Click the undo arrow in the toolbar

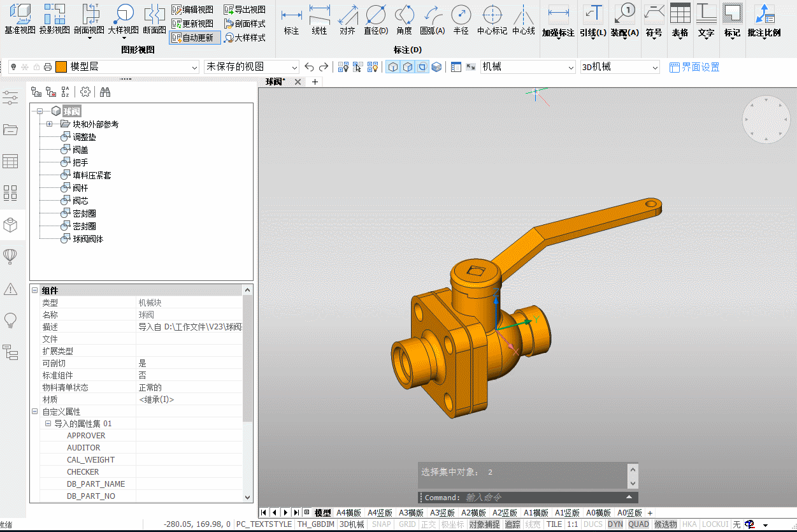pos(309,67)
